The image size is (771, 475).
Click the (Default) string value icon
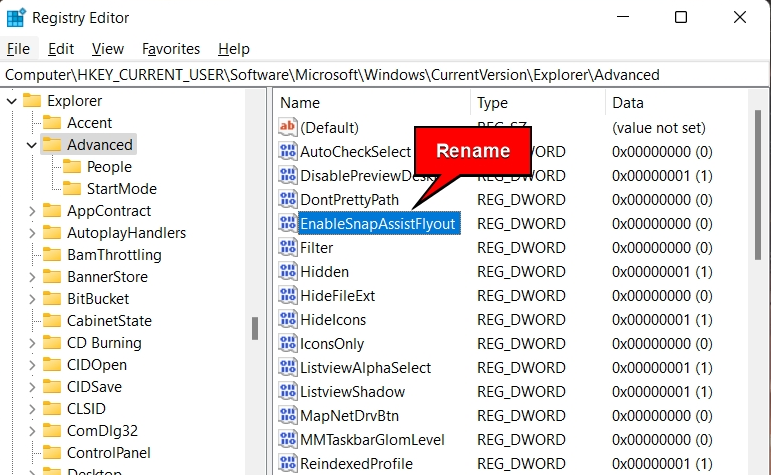click(288, 127)
